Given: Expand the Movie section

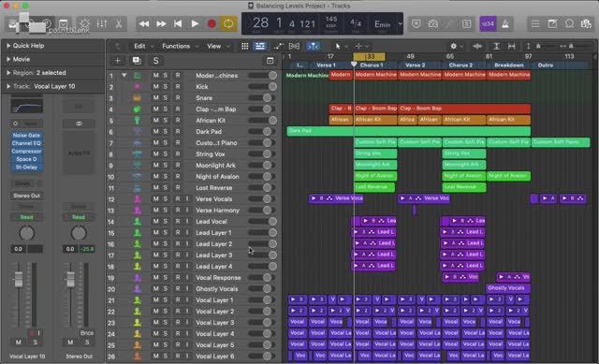Looking at the screenshot, I should pos(8,59).
